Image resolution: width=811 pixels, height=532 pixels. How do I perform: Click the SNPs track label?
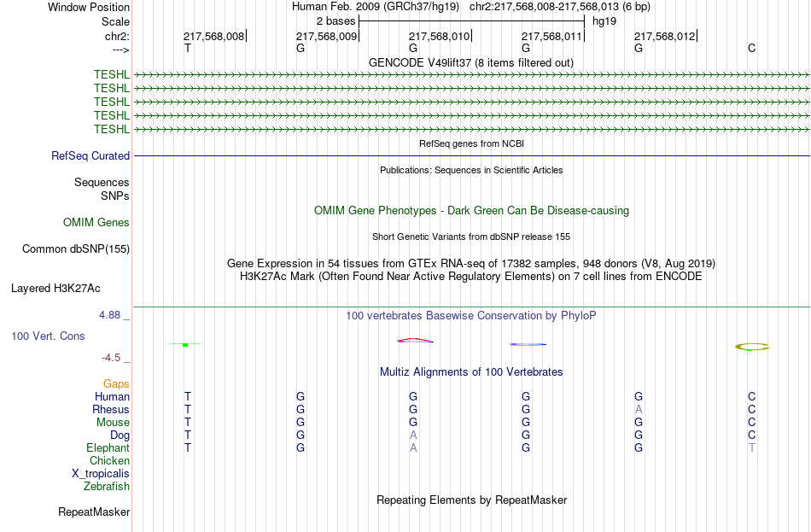click(115, 196)
